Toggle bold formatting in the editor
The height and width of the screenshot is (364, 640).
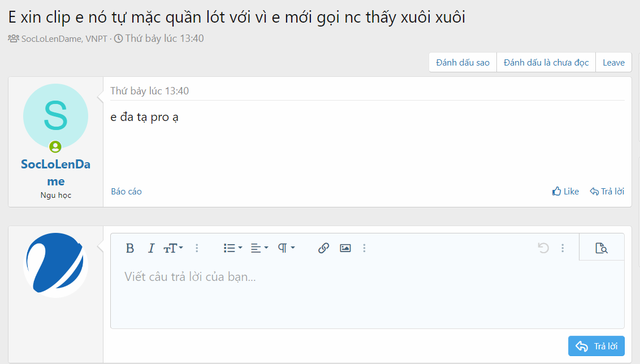[x=130, y=248]
